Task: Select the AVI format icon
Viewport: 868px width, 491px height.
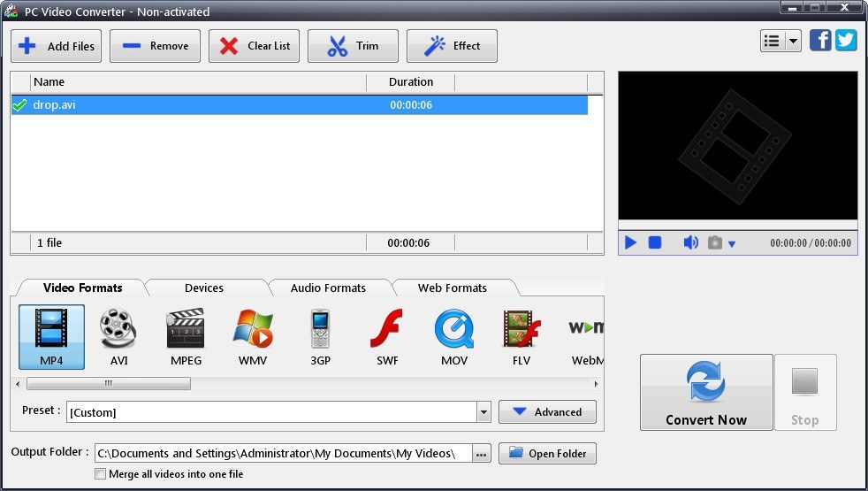Action: 118,337
